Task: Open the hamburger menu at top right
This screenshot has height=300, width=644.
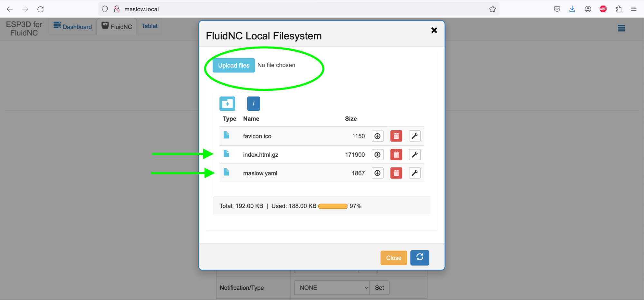Action: (x=621, y=28)
